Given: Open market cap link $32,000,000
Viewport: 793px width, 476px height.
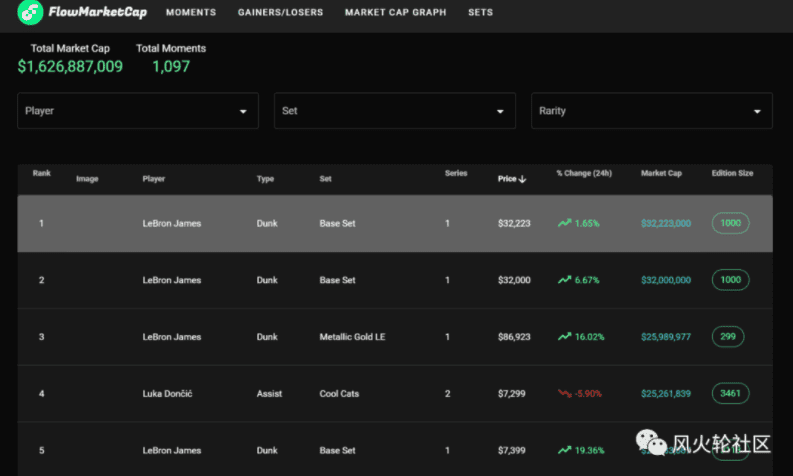Looking at the screenshot, I should [666, 280].
